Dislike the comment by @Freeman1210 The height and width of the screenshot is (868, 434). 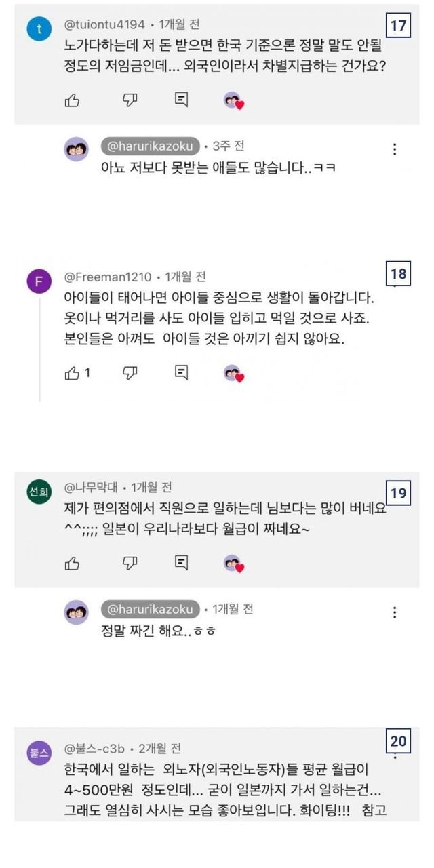(130, 372)
